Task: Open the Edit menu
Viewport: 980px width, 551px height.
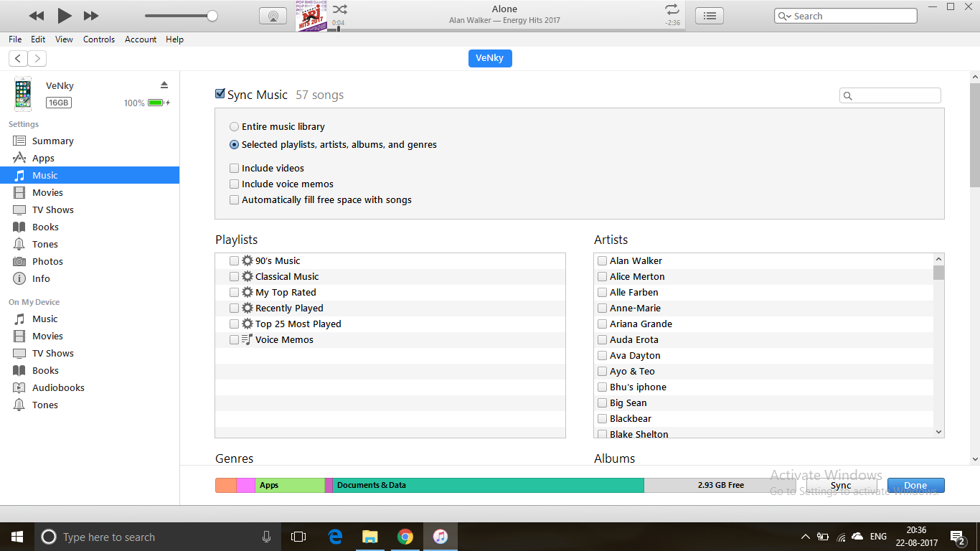Action: point(38,39)
